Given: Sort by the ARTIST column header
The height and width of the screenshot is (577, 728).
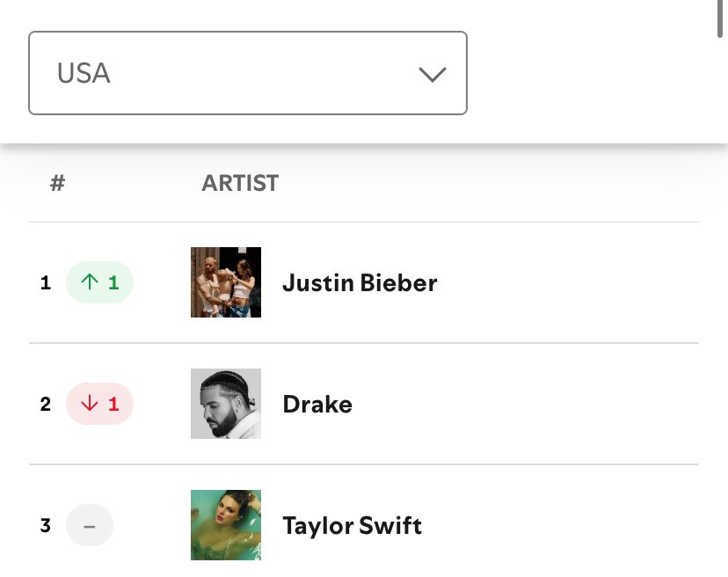Looking at the screenshot, I should coord(240,183).
